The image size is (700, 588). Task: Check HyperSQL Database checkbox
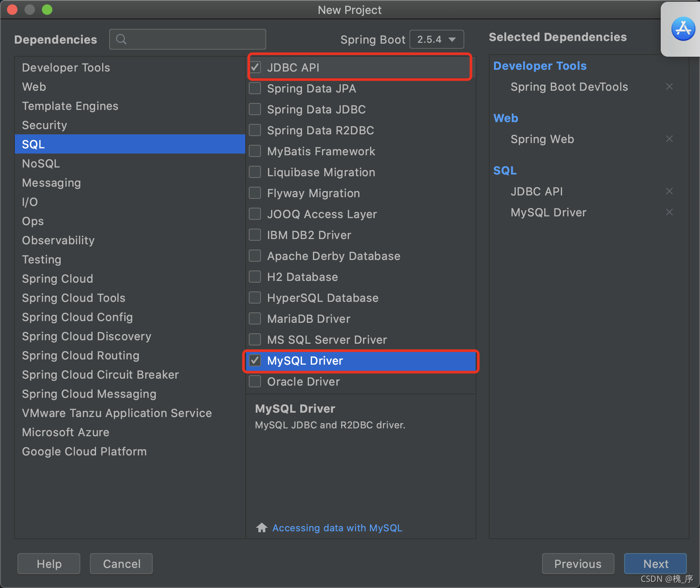coord(255,298)
